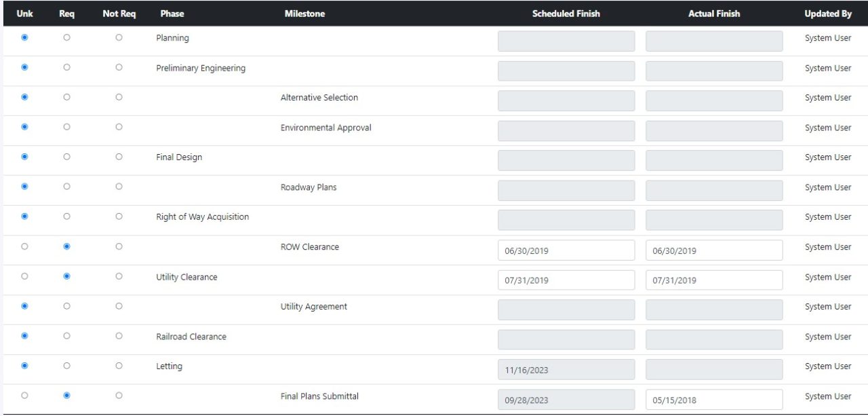Select Req for Alternative Selection milestone
The image size is (868, 416).
tap(66, 97)
